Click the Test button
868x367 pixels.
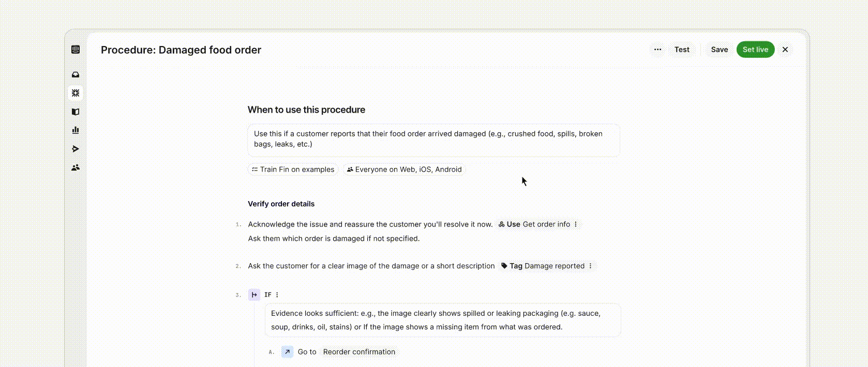pyautogui.click(x=682, y=50)
